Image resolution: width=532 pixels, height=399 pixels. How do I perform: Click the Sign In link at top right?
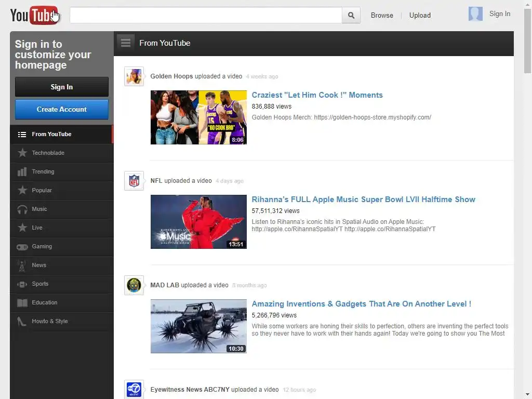pos(499,14)
